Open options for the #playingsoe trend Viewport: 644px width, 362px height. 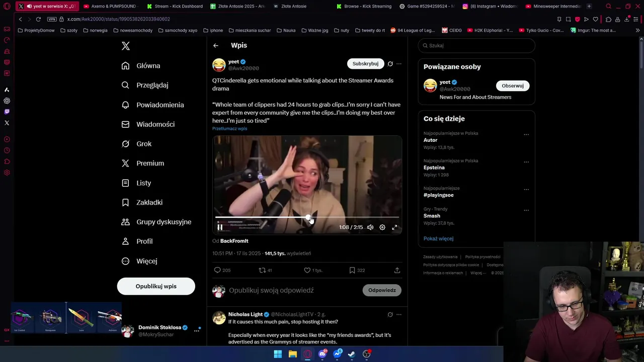[526, 190]
